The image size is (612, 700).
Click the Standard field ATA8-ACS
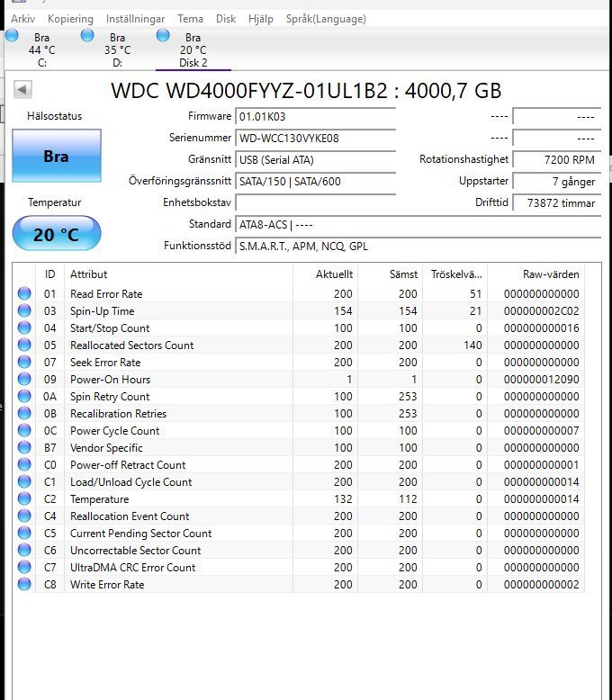coord(418,224)
